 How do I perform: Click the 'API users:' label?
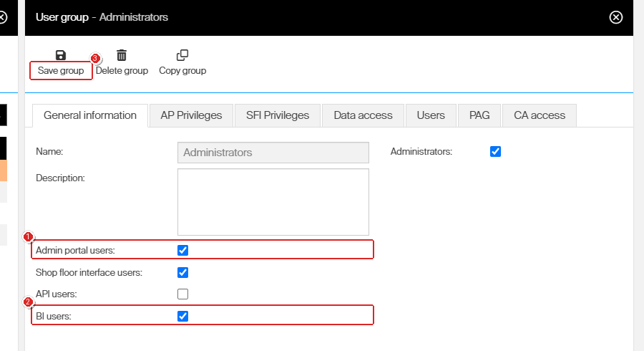tap(57, 294)
